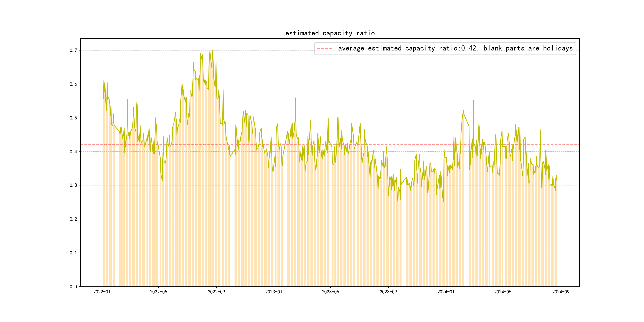Click the 0.1 y-axis tick label
This screenshot has height=322, width=644.
point(73,253)
